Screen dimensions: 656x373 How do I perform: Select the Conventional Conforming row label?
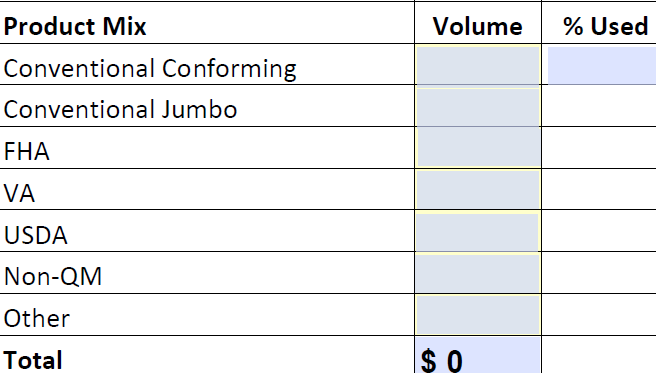point(150,68)
